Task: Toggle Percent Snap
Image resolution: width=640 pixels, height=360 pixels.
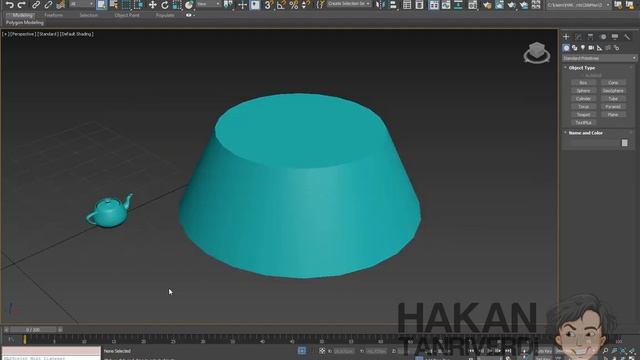Action: (x=293, y=4)
